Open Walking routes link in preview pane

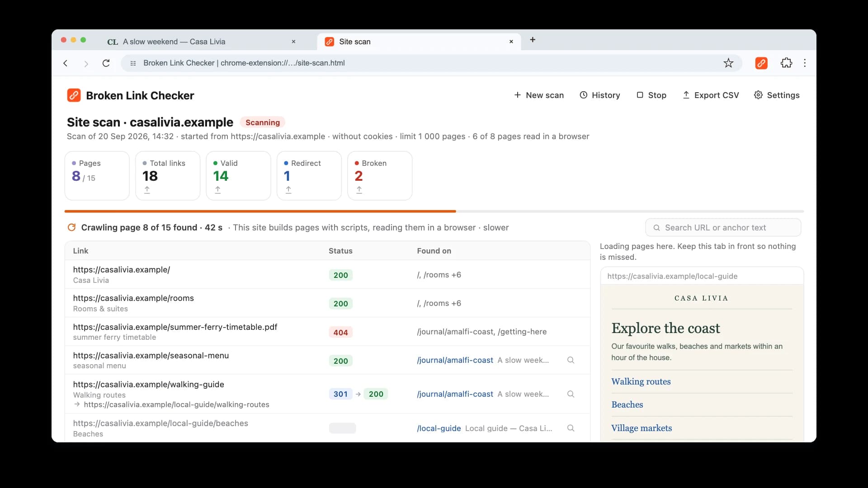point(641,381)
